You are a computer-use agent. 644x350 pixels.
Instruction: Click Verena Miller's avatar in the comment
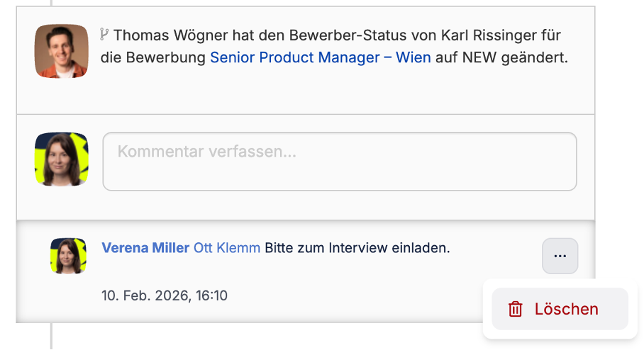point(68,256)
